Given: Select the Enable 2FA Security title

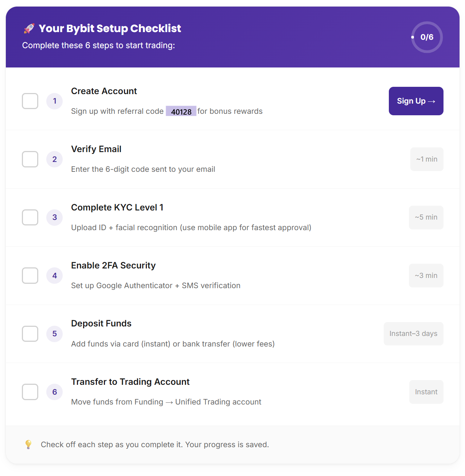Looking at the screenshot, I should click(x=113, y=266).
